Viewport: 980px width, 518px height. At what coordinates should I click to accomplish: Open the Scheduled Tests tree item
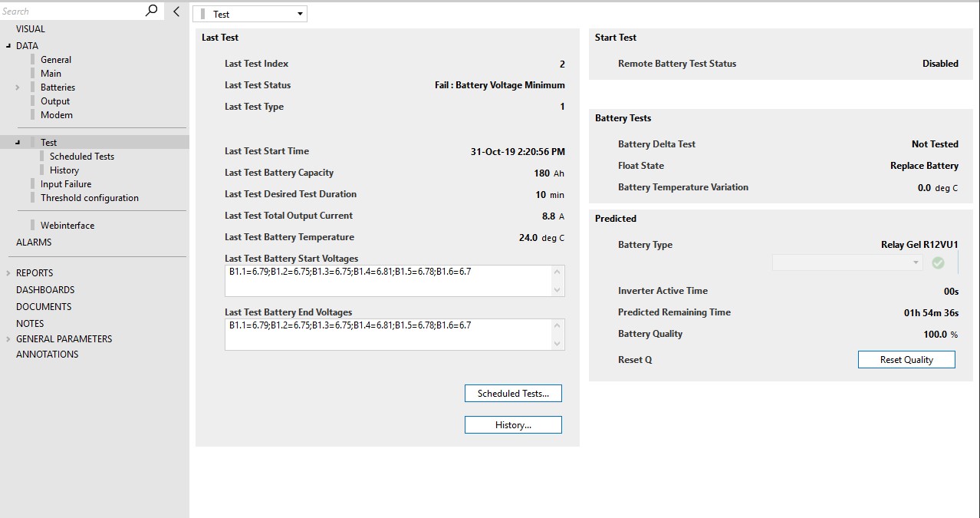pyautogui.click(x=82, y=157)
